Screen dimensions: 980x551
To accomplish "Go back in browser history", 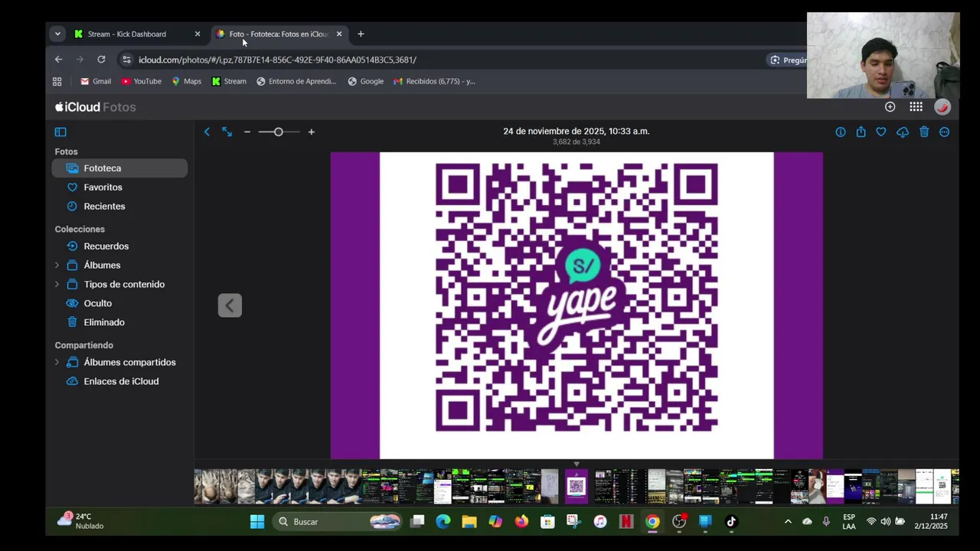I will (x=58, y=60).
